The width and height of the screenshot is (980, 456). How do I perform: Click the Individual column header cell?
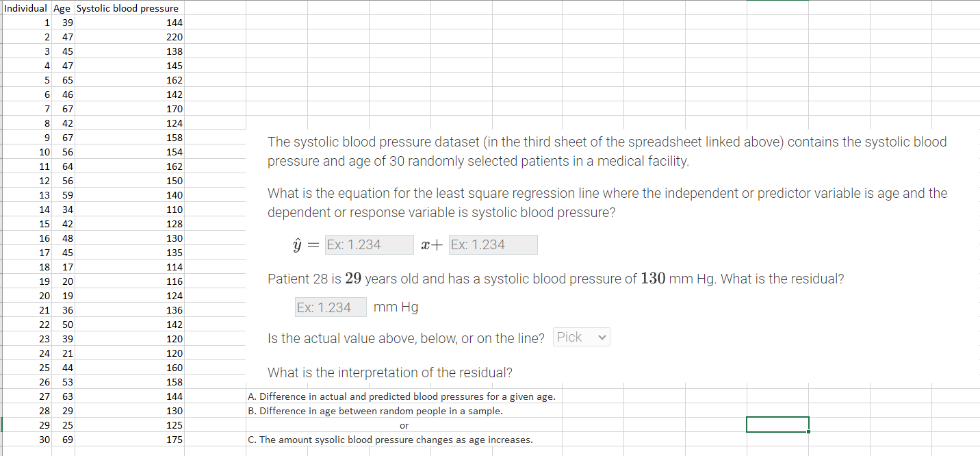tap(25, 8)
